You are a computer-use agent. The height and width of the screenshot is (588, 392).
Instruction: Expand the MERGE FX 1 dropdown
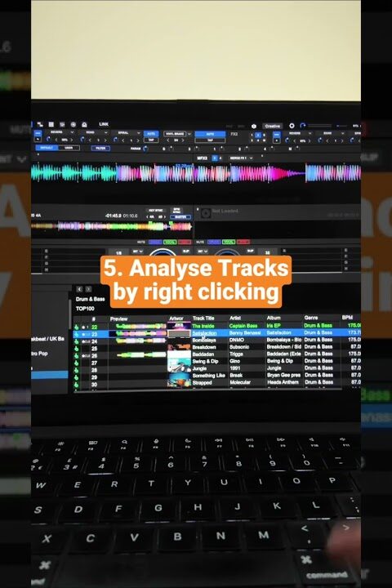tap(241, 158)
